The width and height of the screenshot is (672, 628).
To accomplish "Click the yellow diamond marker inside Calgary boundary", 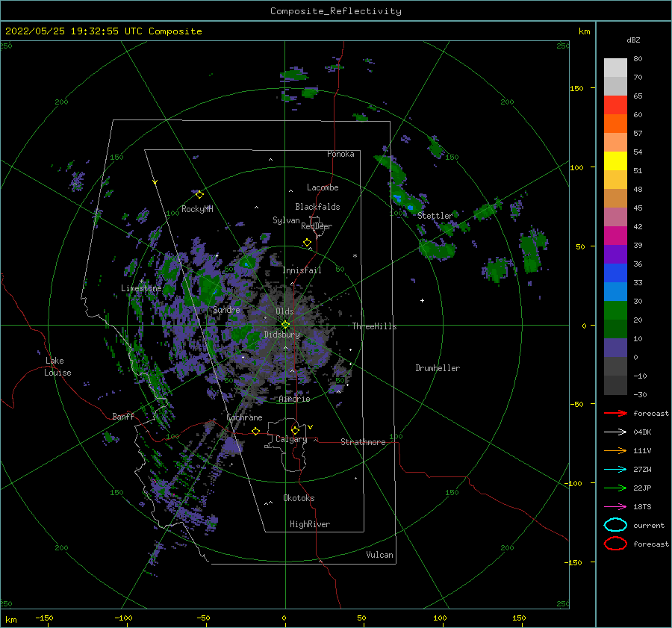I will [x=295, y=430].
